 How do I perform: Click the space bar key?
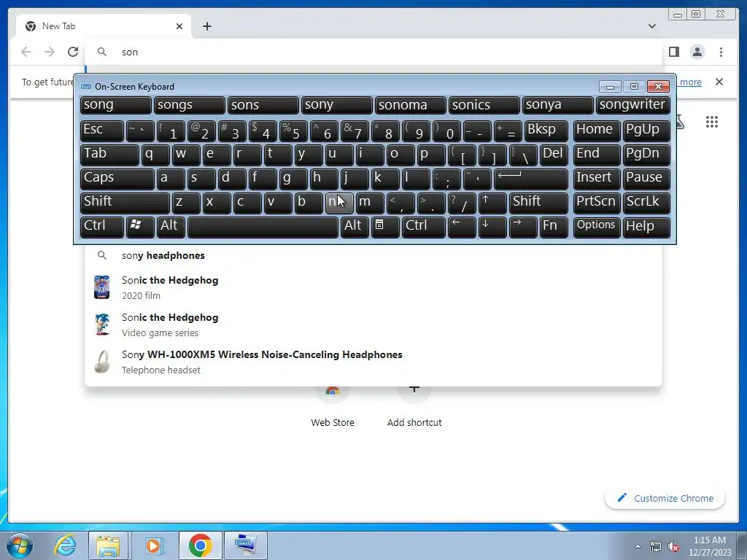point(263,227)
